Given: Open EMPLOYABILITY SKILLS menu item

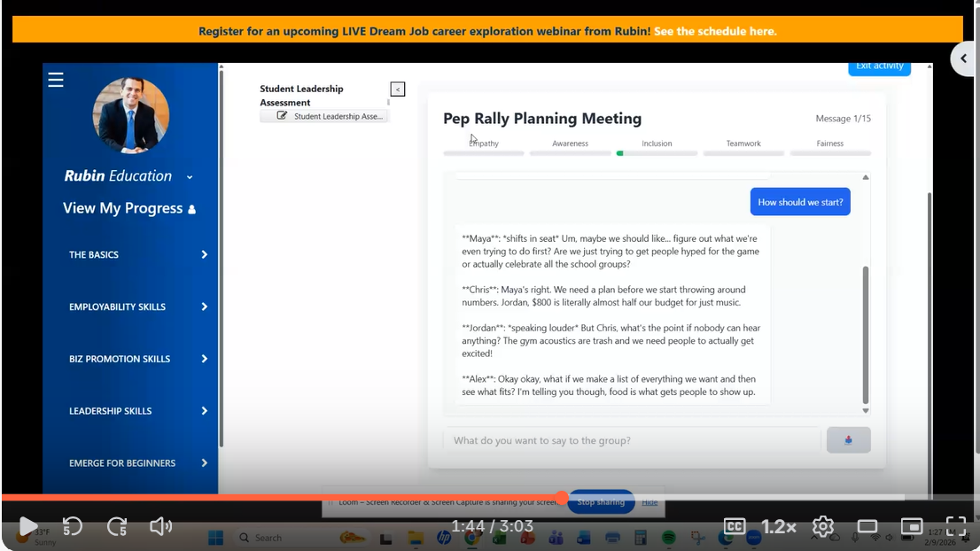Looking at the screenshot, I should click(x=137, y=307).
